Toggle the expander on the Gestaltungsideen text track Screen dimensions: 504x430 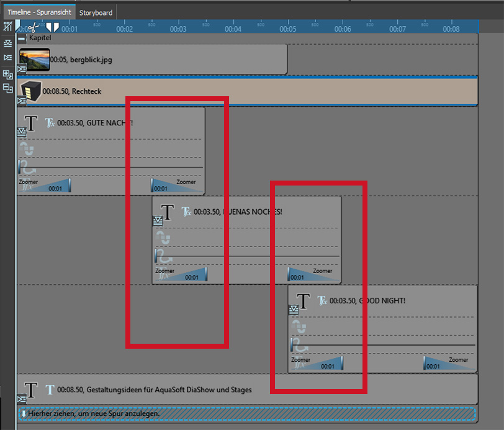click(x=22, y=399)
